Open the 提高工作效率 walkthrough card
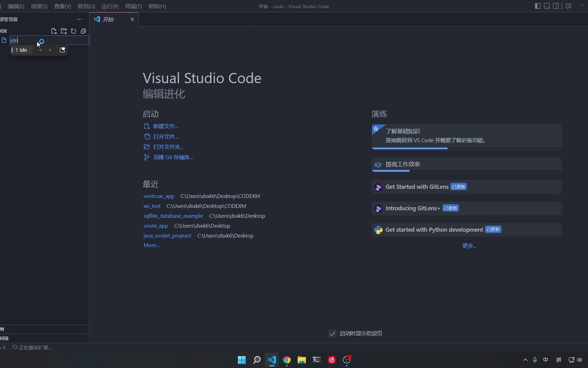The image size is (588, 368). pyautogui.click(x=467, y=165)
